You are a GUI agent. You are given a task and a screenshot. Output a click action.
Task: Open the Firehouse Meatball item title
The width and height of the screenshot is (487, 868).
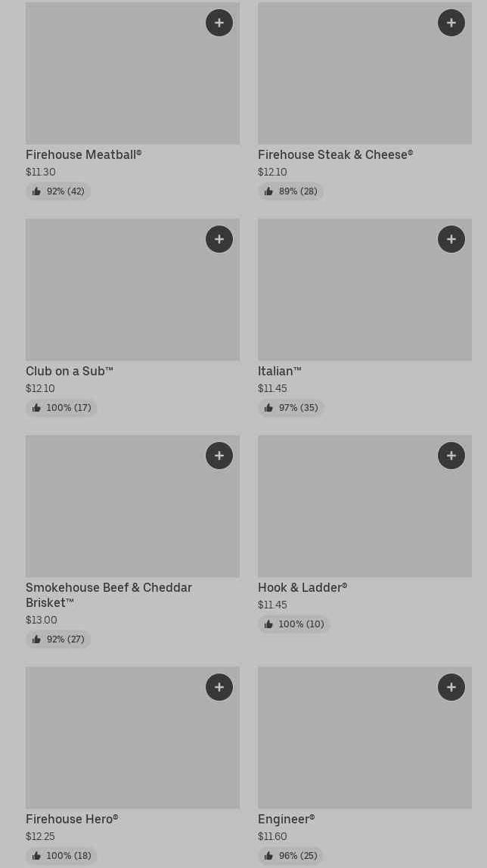[83, 155]
